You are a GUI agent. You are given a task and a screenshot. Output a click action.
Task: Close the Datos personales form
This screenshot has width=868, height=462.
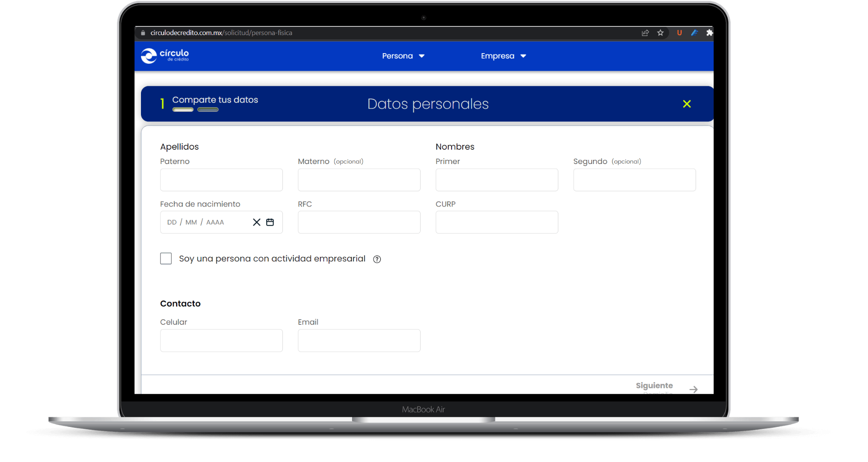click(x=687, y=104)
